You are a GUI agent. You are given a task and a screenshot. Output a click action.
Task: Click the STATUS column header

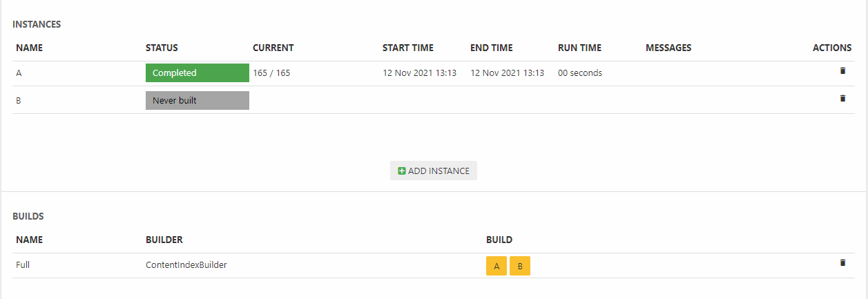pos(162,48)
